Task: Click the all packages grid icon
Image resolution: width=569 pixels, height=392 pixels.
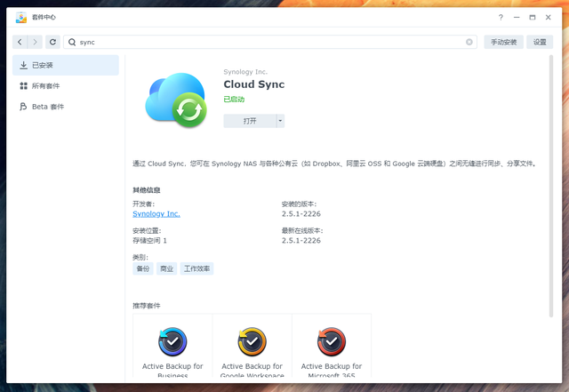Action: 24,86
